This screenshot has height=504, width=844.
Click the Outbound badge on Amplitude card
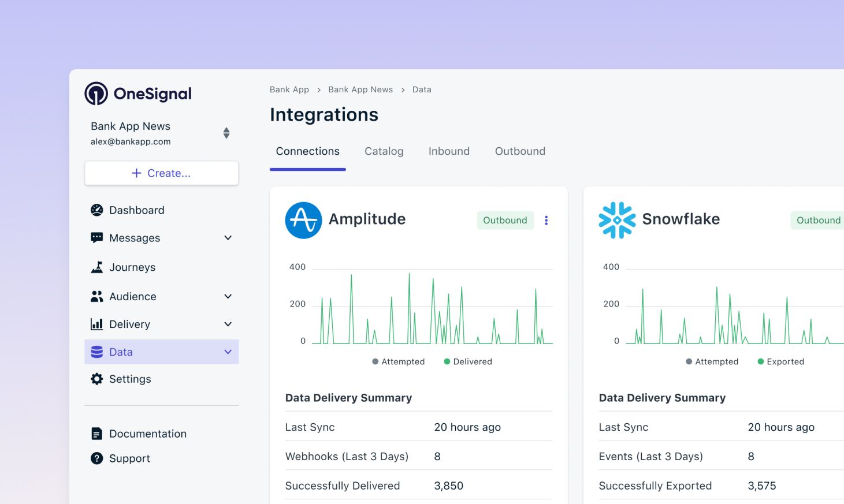point(505,220)
